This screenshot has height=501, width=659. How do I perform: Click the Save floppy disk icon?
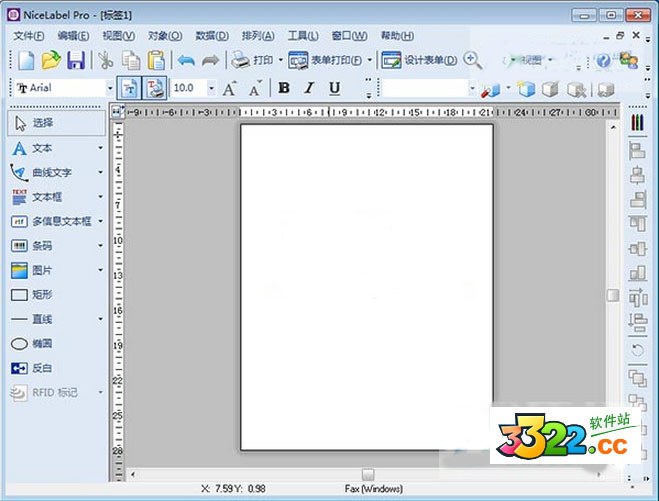pos(76,61)
